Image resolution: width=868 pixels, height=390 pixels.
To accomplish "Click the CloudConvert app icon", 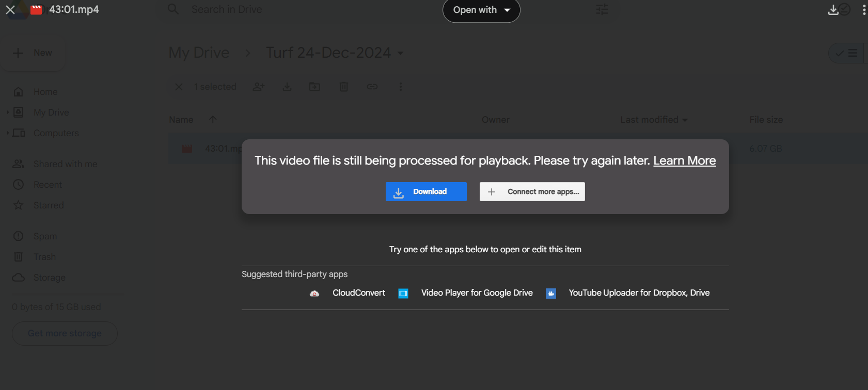I will 314,294.
